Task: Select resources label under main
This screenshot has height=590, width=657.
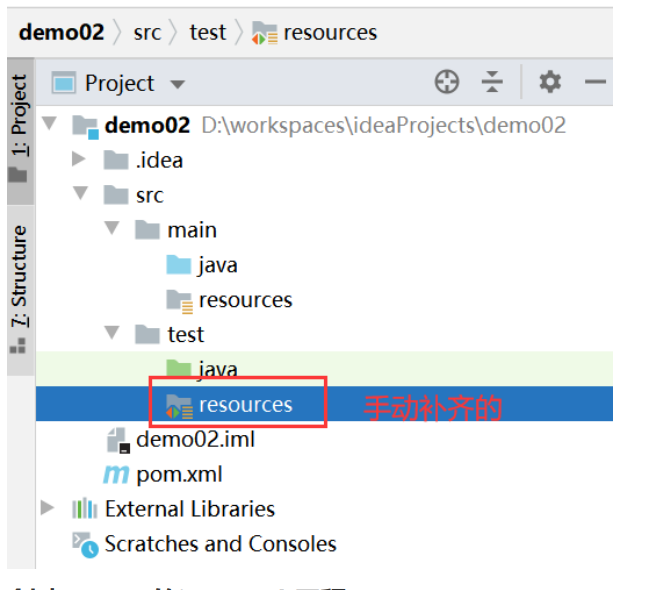Action: tap(246, 300)
